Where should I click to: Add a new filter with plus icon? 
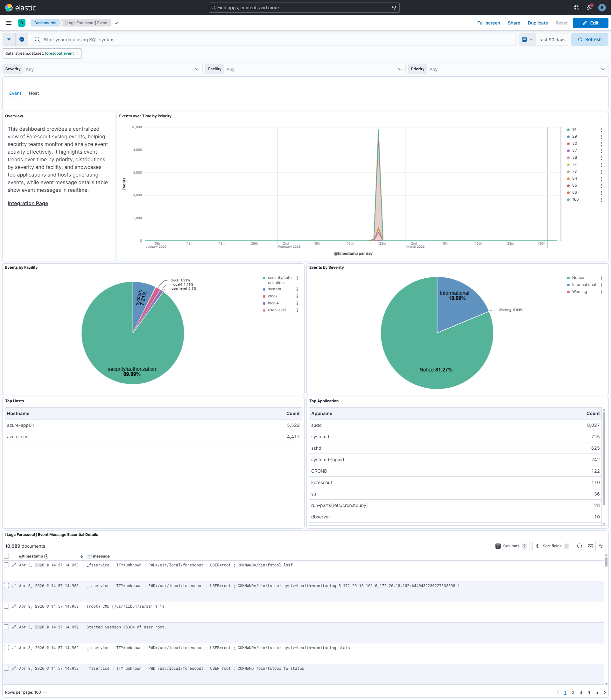pyautogui.click(x=22, y=39)
